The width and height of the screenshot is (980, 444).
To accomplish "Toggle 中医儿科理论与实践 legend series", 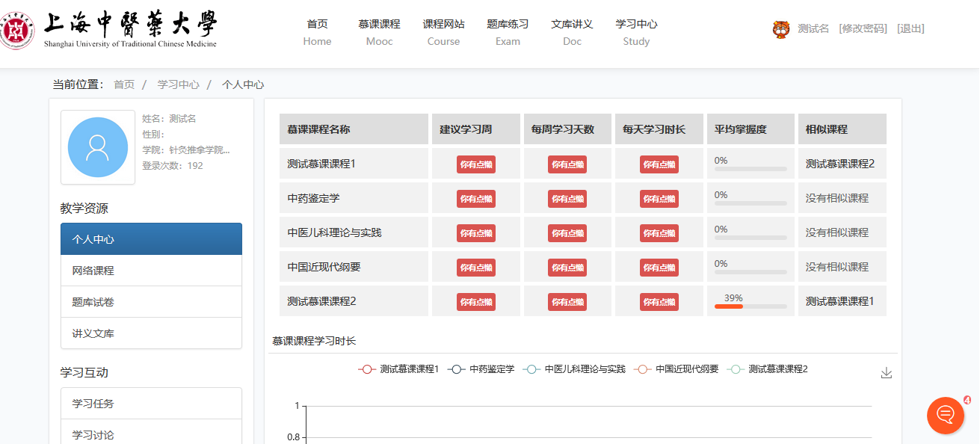I will point(574,369).
